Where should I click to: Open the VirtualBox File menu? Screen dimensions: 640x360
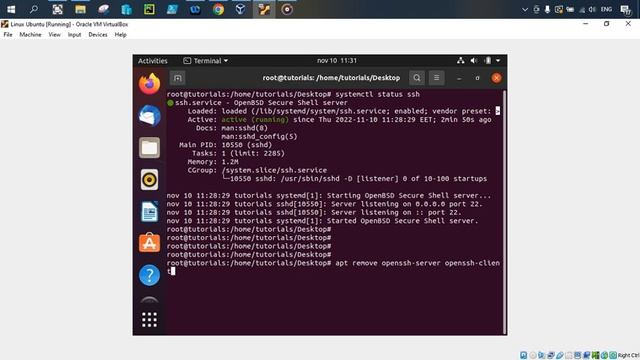pyautogui.click(x=8, y=35)
